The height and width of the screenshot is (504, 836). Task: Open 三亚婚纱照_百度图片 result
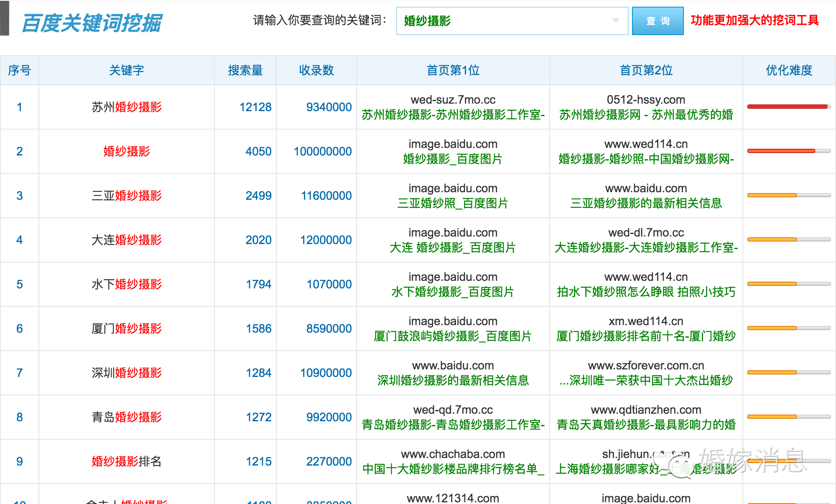pyautogui.click(x=453, y=204)
